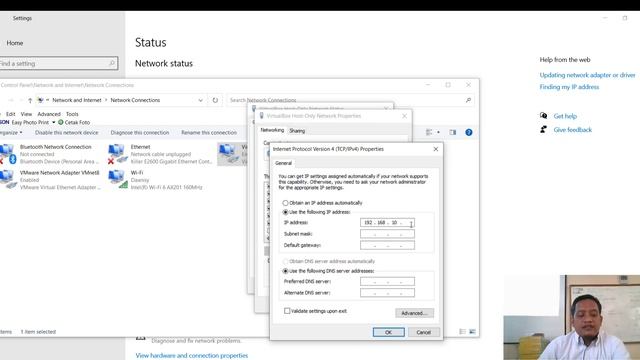The height and width of the screenshot is (360, 640).
Task: Enable Validate settings upon exit checkbox
Action: (287, 311)
